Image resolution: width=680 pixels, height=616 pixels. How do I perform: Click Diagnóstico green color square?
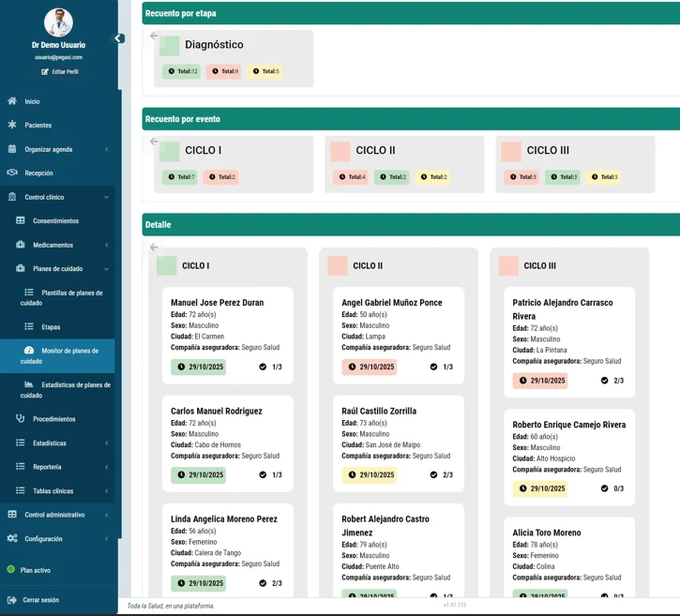pyautogui.click(x=169, y=46)
